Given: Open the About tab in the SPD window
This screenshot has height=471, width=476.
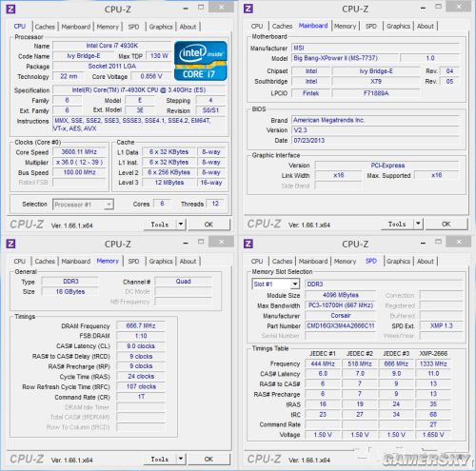Looking at the screenshot, I should pyautogui.click(x=426, y=262).
